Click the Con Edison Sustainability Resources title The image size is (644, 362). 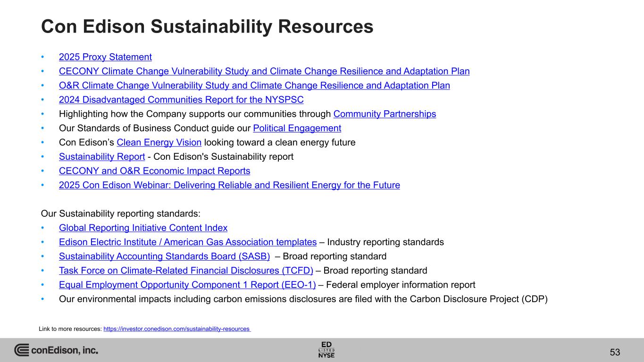[x=207, y=27]
